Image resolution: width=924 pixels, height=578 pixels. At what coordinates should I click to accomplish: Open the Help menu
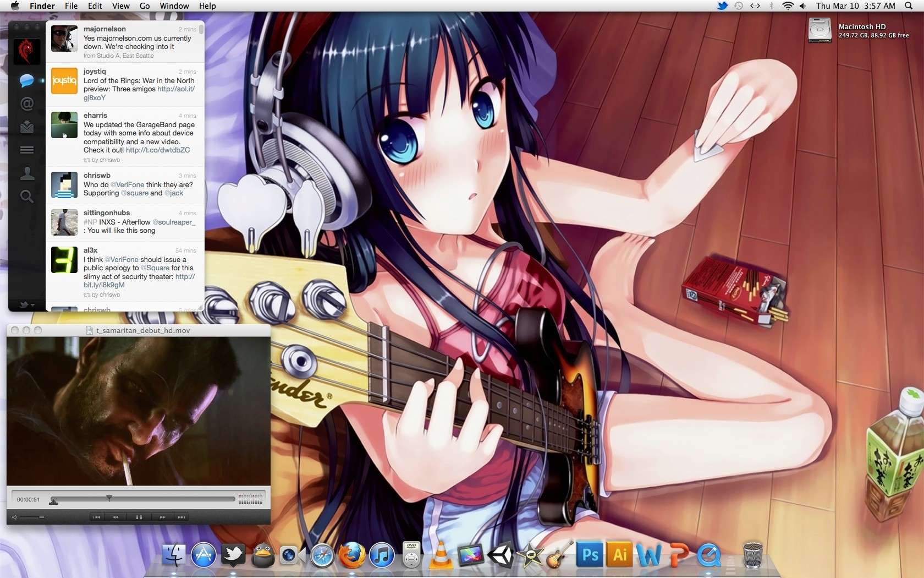tap(207, 6)
